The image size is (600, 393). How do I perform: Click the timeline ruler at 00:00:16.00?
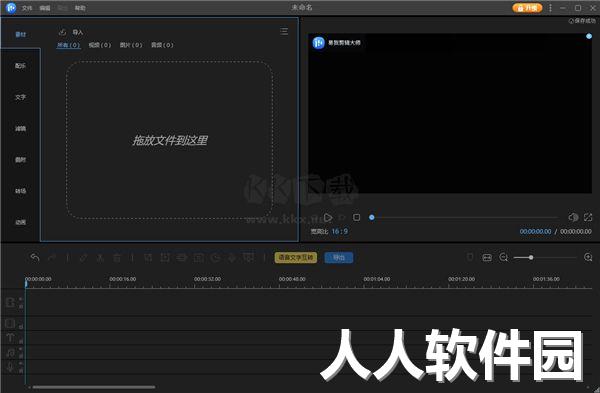point(122,279)
